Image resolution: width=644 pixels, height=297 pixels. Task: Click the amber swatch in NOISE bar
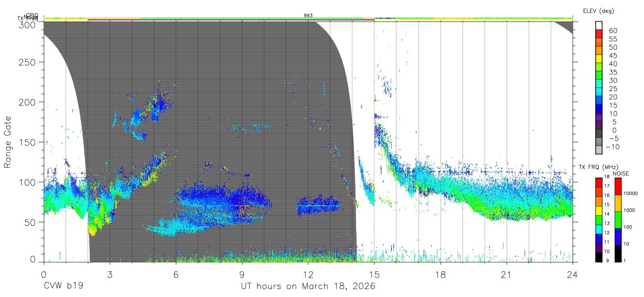[617, 203]
